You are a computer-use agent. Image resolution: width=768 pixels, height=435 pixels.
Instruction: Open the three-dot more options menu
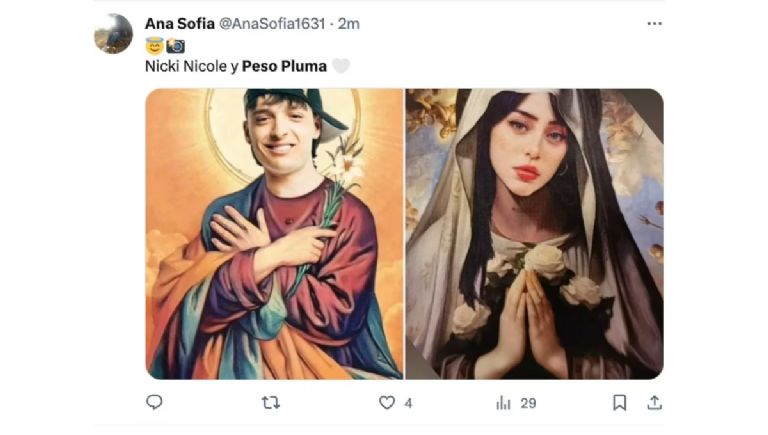point(654,24)
